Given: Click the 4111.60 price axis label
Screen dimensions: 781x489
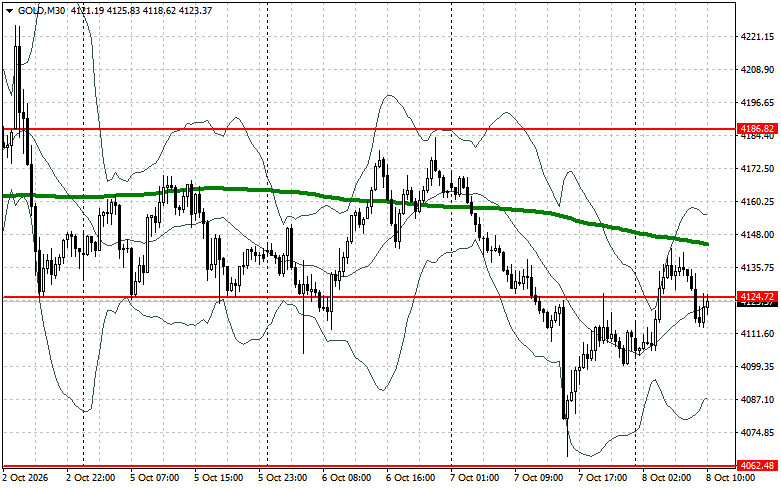Looking at the screenshot, I should click(758, 334).
